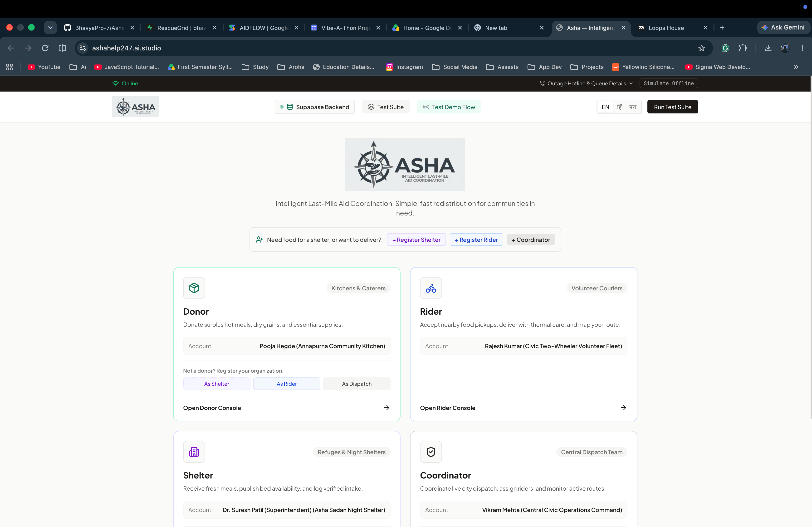Reload the page with refresh icon

tap(45, 48)
